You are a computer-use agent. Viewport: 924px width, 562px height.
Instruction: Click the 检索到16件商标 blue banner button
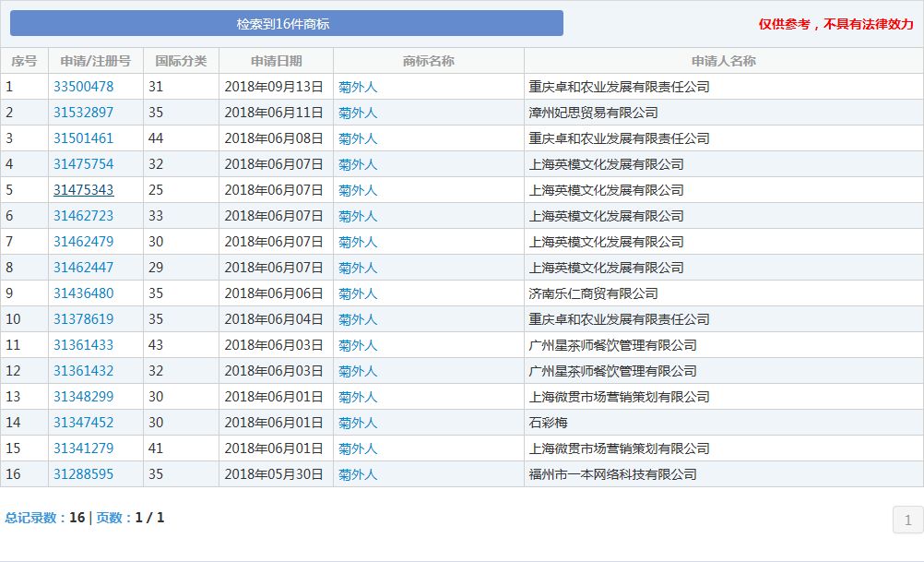click(287, 23)
